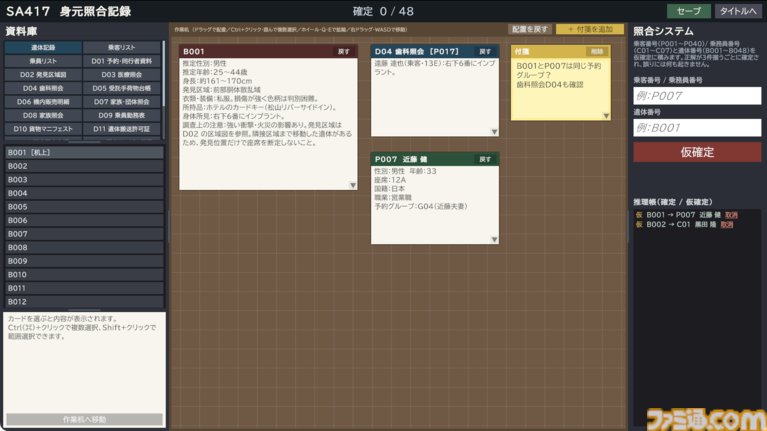Open the D02 発見区域図 tab
The height and width of the screenshot is (431, 767).
tap(43, 75)
